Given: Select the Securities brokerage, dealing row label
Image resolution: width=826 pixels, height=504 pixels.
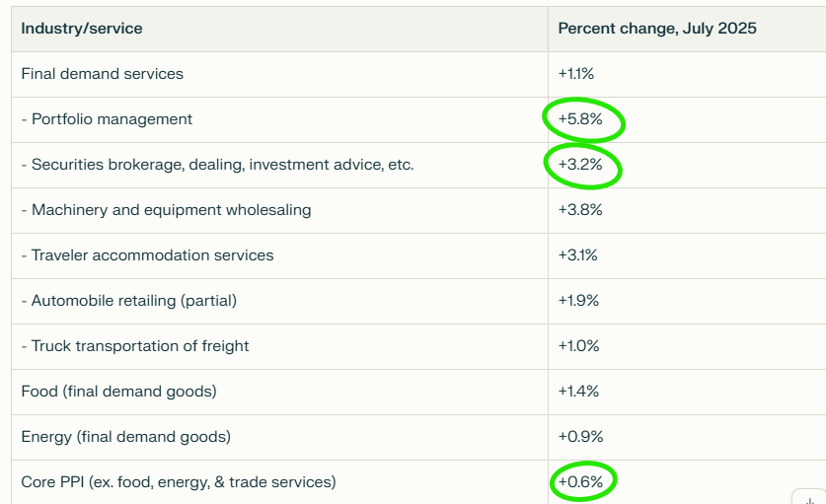Looking at the screenshot, I should 217,165.
